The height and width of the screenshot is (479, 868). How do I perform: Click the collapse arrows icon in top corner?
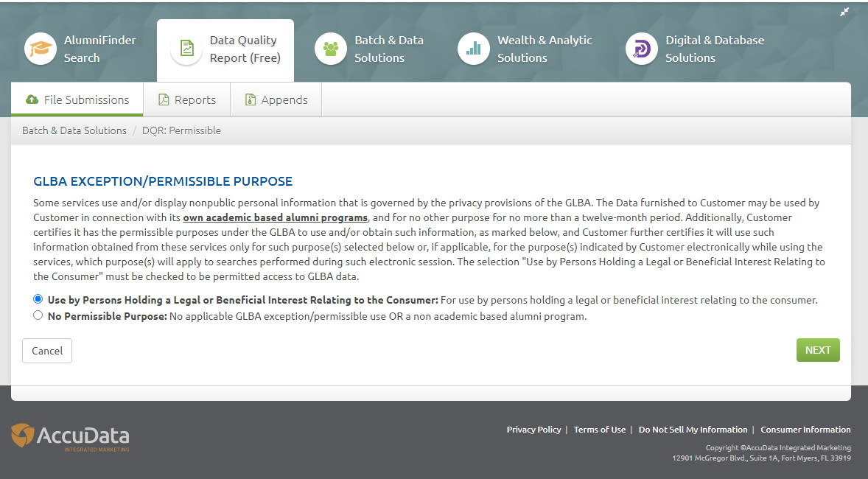point(844,12)
